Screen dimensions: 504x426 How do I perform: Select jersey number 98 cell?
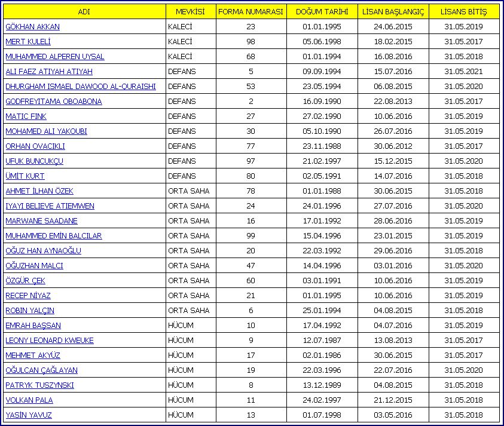[x=251, y=42]
